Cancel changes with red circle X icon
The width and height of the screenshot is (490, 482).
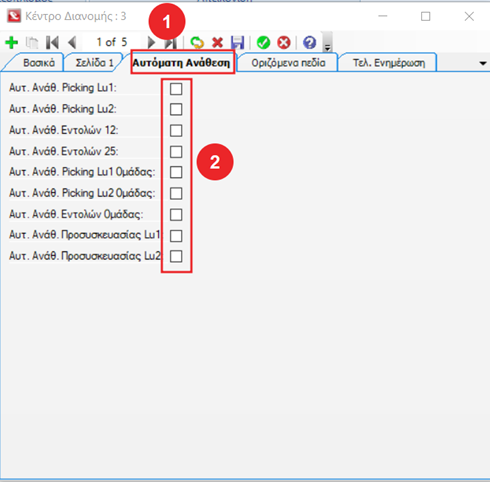pos(284,43)
